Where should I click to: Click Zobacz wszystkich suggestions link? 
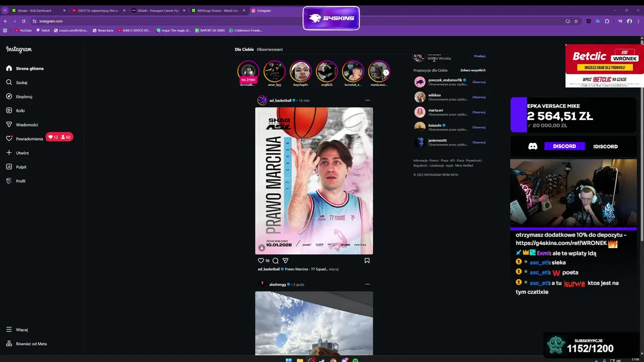point(473,70)
